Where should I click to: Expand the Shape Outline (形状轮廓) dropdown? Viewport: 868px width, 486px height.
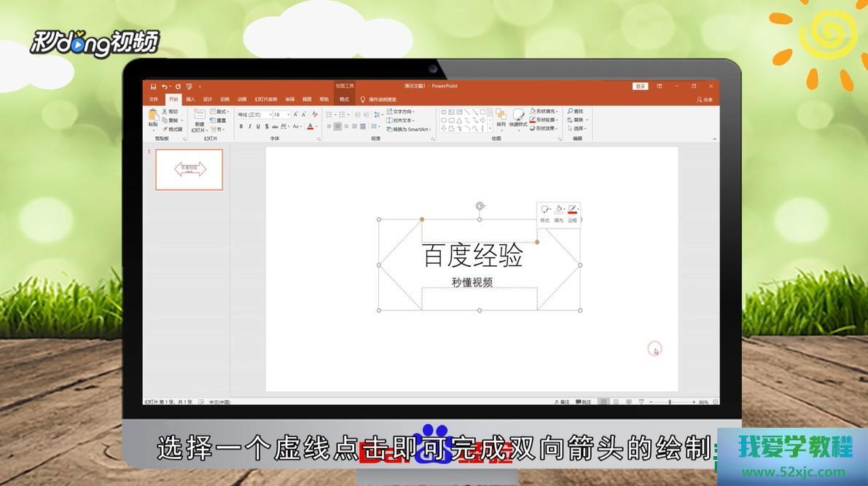coord(558,120)
